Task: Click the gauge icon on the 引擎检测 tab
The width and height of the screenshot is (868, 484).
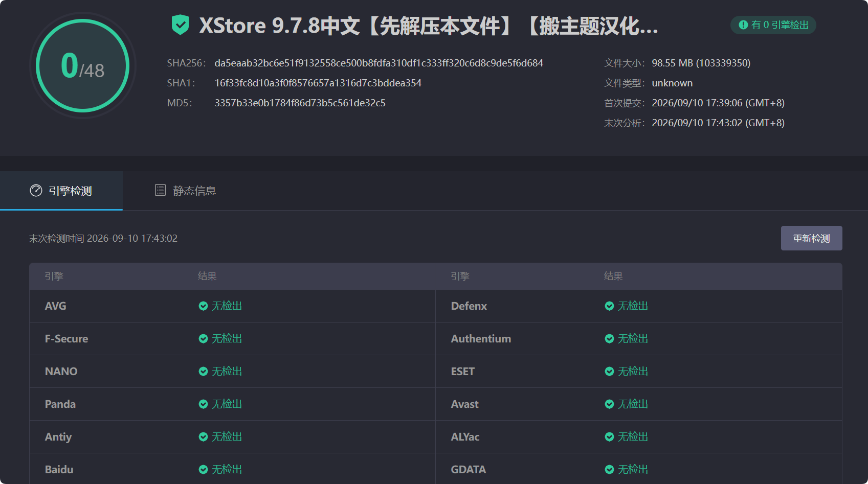Action: [36, 191]
